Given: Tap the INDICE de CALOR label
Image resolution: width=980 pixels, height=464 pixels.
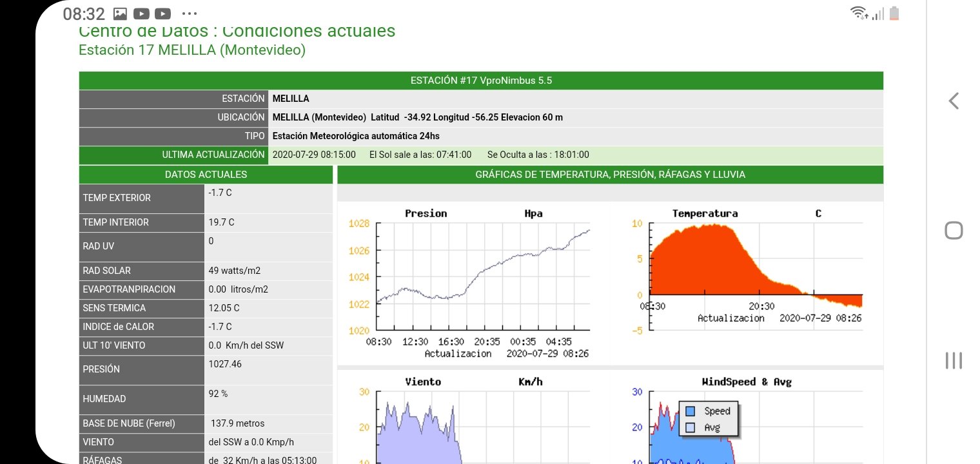Looking at the screenshot, I should [x=142, y=327].
